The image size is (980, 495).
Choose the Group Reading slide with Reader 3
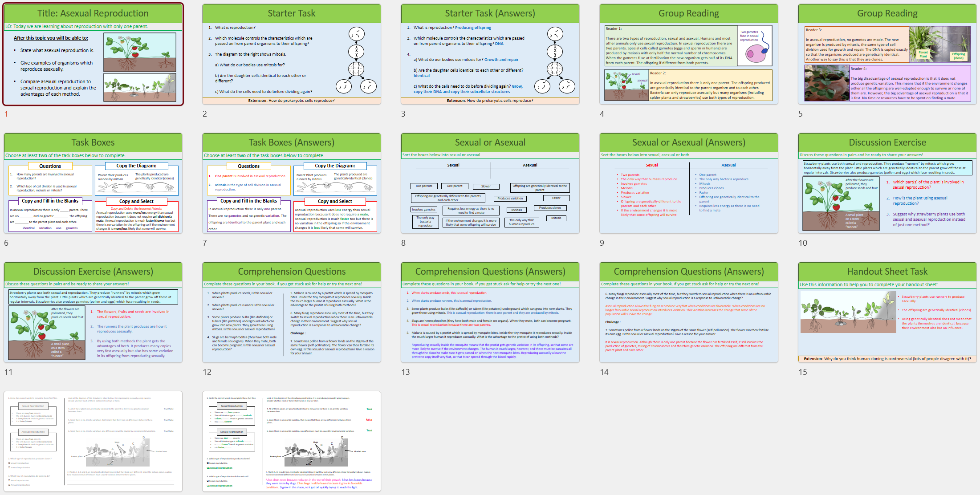[x=887, y=54]
